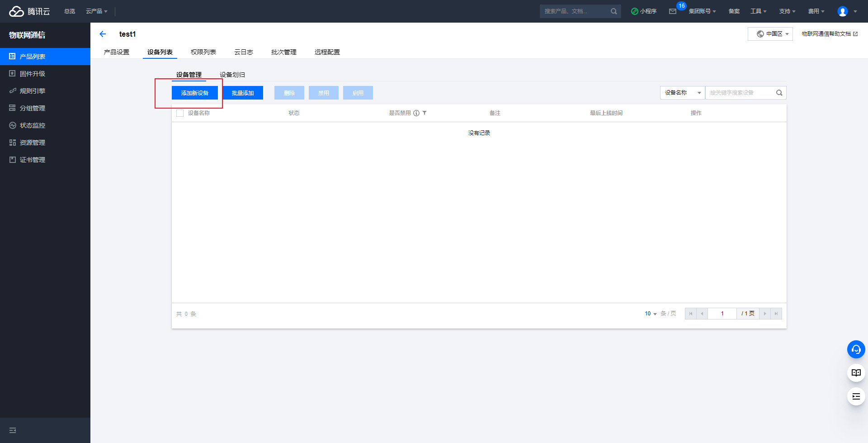Click the 禁用 button
Image resolution: width=868 pixels, height=443 pixels.
pos(324,93)
